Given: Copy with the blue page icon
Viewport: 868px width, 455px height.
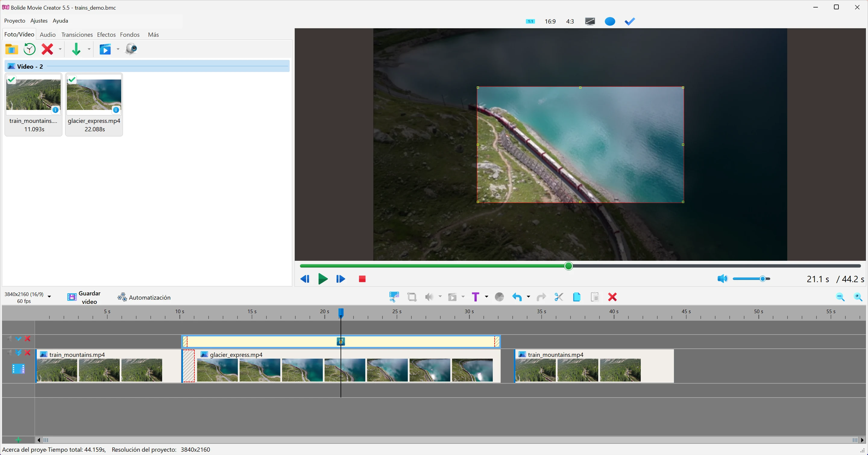Looking at the screenshot, I should pyautogui.click(x=577, y=297).
